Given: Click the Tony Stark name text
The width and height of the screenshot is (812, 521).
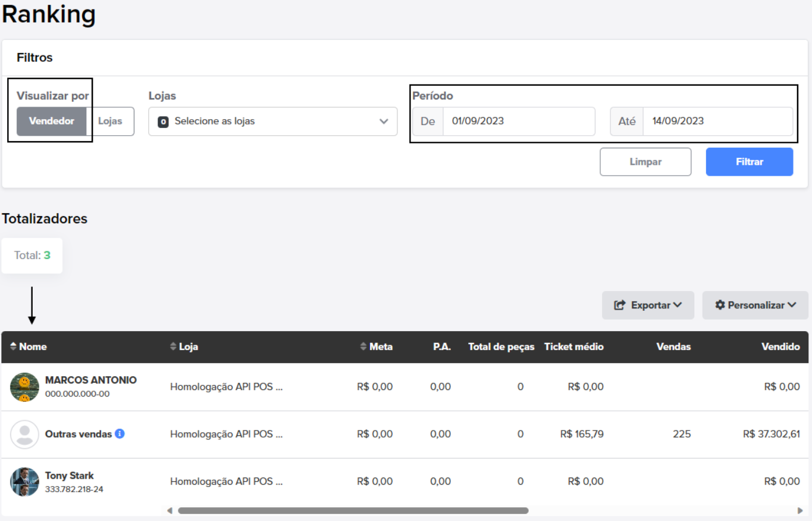Looking at the screenshot, I should click(70, 476).
